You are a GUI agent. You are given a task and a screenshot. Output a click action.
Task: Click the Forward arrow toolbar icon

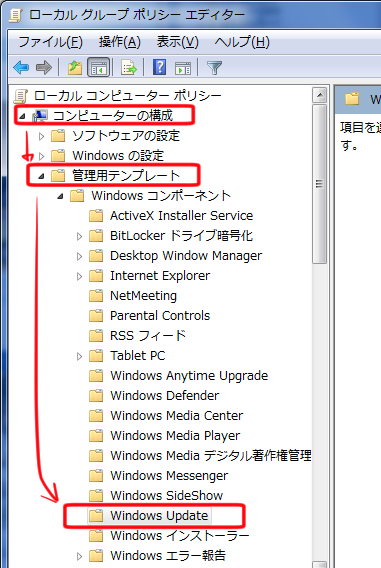point(44,67)
